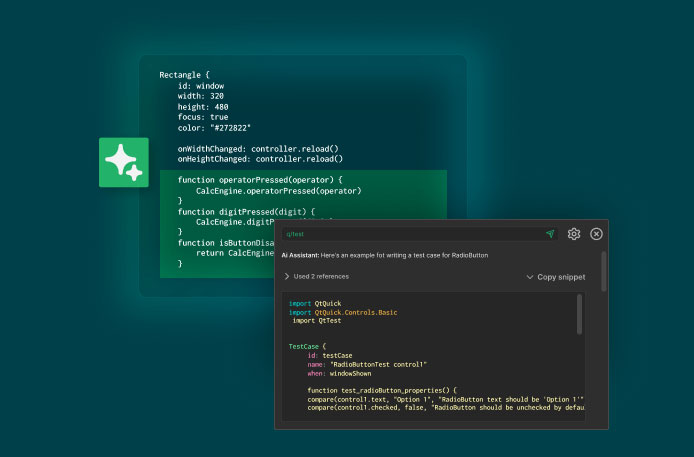The image size is (694, 457).
Task: Click the 'focus: true' line
Action: pos(203,117)
